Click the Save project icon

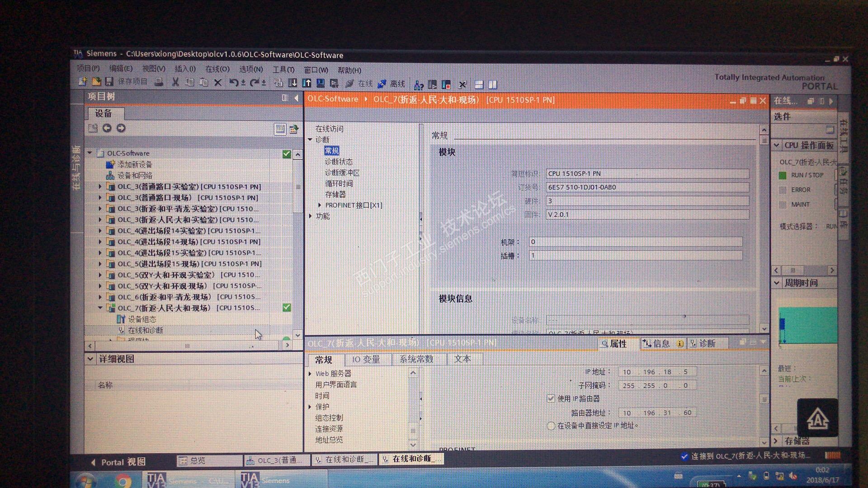(109, 82)
